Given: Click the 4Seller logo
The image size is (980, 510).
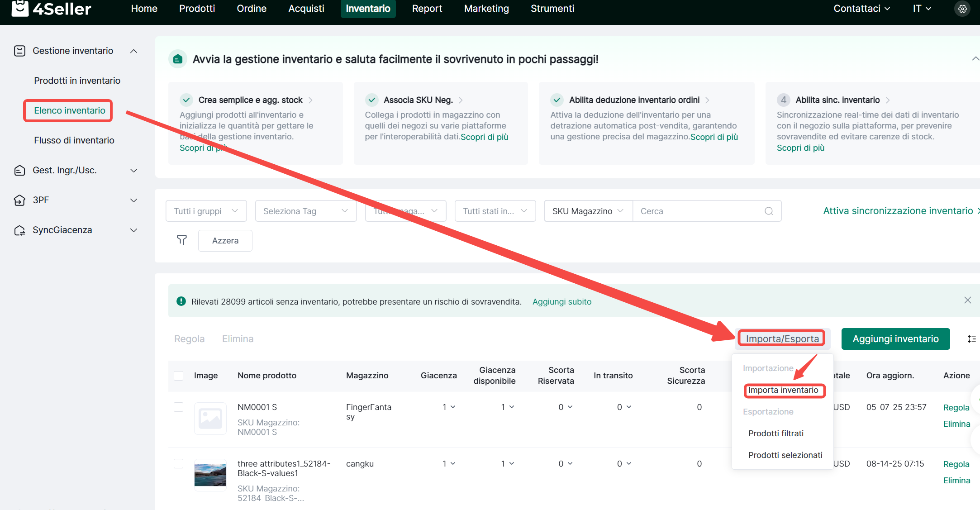Looking at the screenshot, I should click(x=51, y=9).
